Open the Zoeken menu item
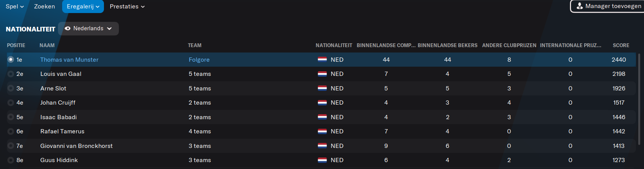The width and height of the screenshot is (644, 169). (x=44, y=7)
